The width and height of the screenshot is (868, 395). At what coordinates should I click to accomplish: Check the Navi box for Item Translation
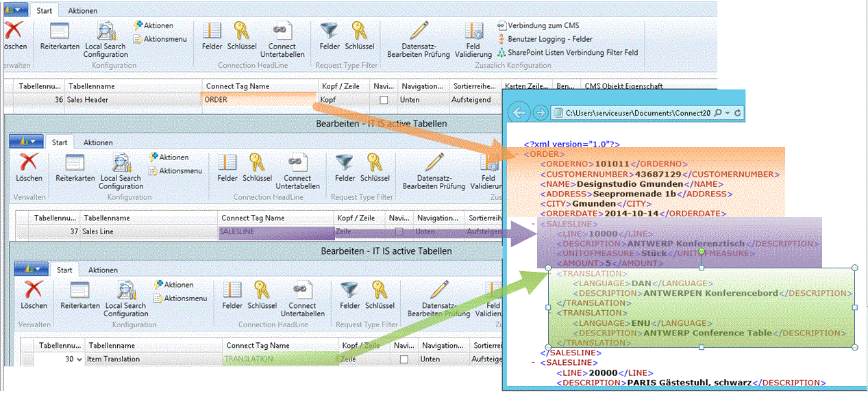[x=404, y=359]
